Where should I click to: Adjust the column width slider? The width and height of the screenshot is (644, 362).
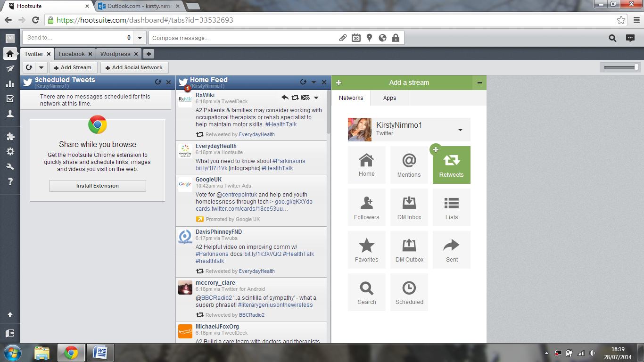click(x=636, y=67)
